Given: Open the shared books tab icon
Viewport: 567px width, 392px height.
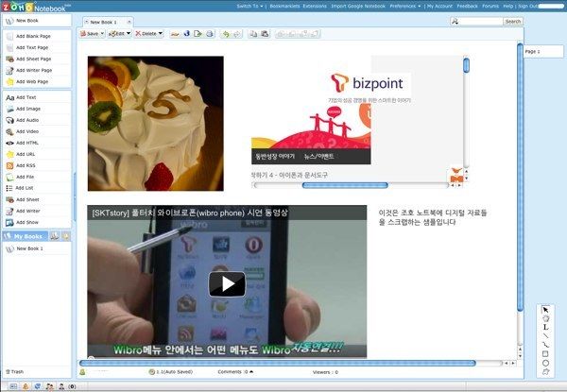Looking at the screenshot, I should pyautogui.click(x=55, y=236).
